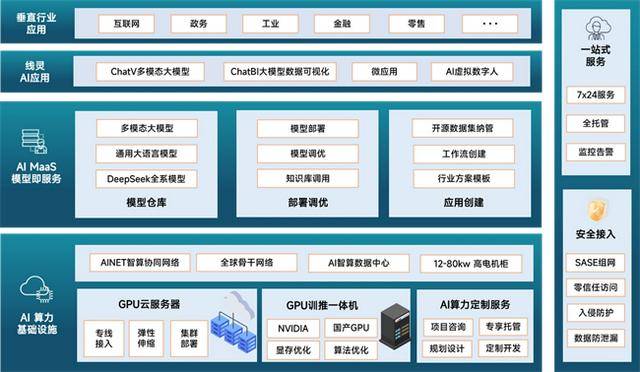Click the AI算力 cloud chip icon
Viewport: 640px width, 372px height.
tap(36, 288)
